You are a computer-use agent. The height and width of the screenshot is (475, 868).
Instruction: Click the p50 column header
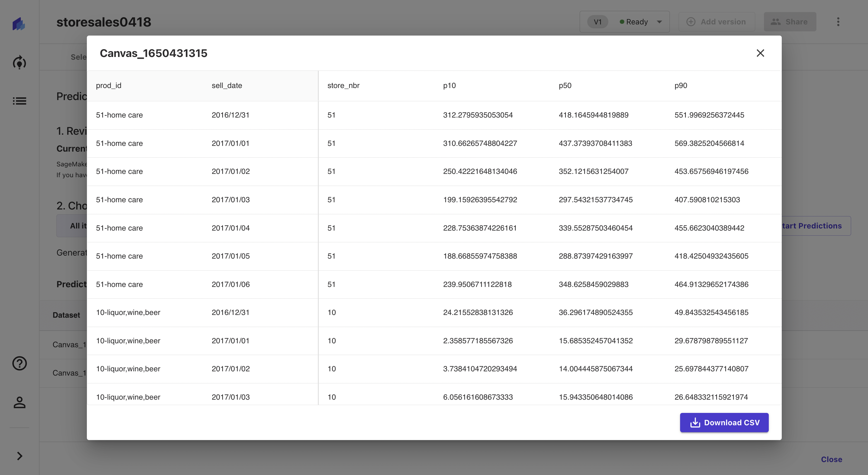(x=565, y=86)
